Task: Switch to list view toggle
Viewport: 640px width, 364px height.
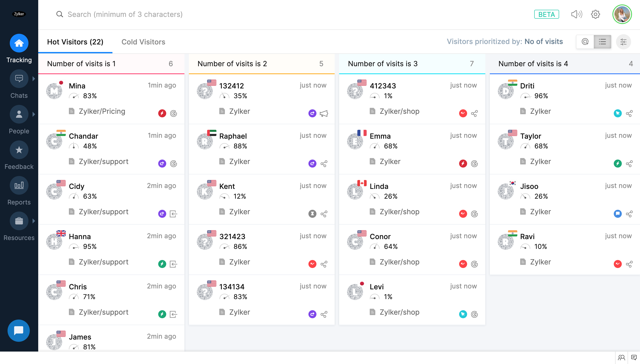Action: click(602, 42)
